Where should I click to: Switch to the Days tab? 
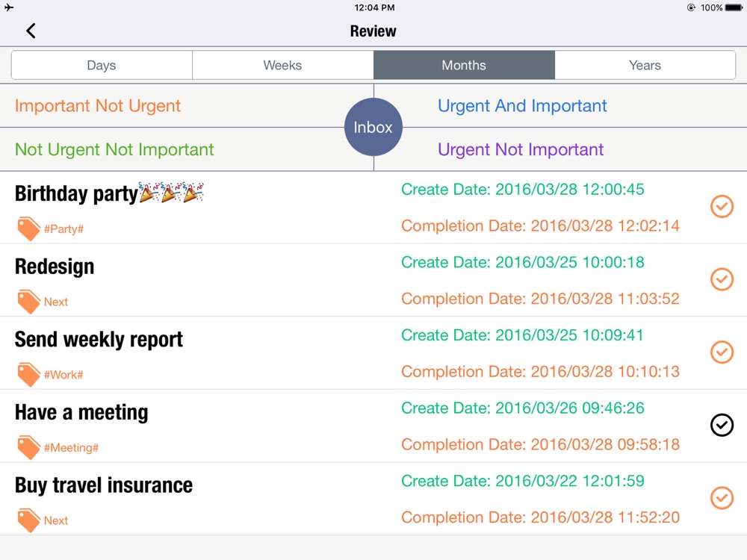102,65
